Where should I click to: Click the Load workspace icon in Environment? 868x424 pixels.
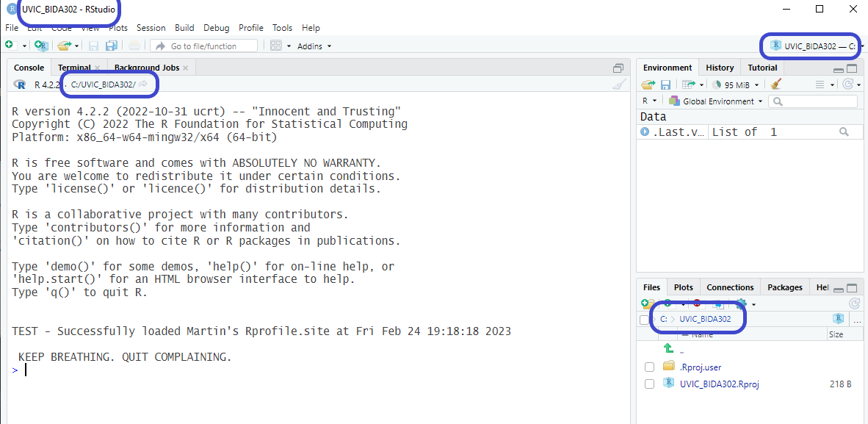point(648,85)
